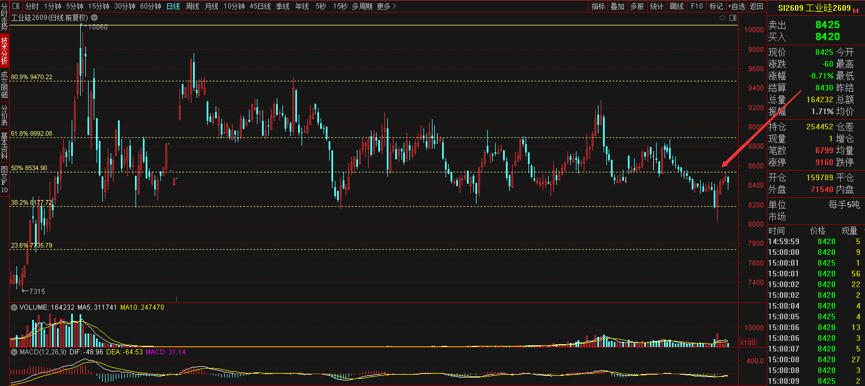The width and height of the screenshot is (865, 386).
Task: Open the 画线 drawing tool
Action: 676,7
